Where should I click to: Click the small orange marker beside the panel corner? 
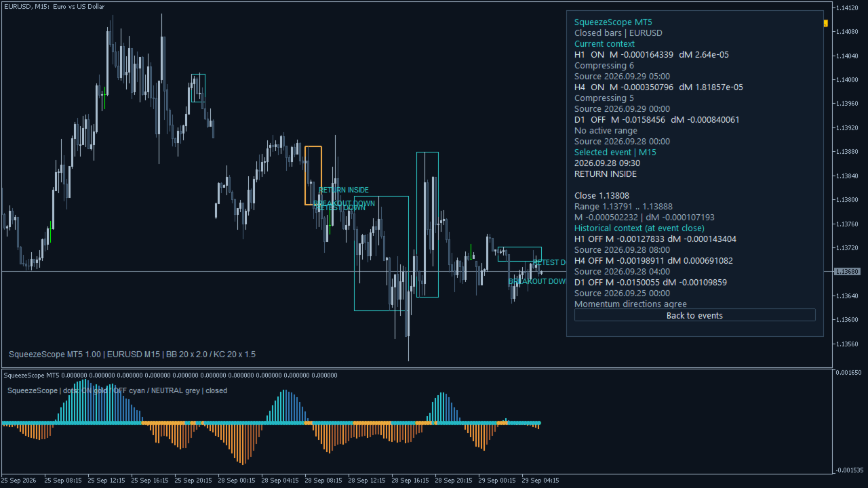tap(826, 23)
